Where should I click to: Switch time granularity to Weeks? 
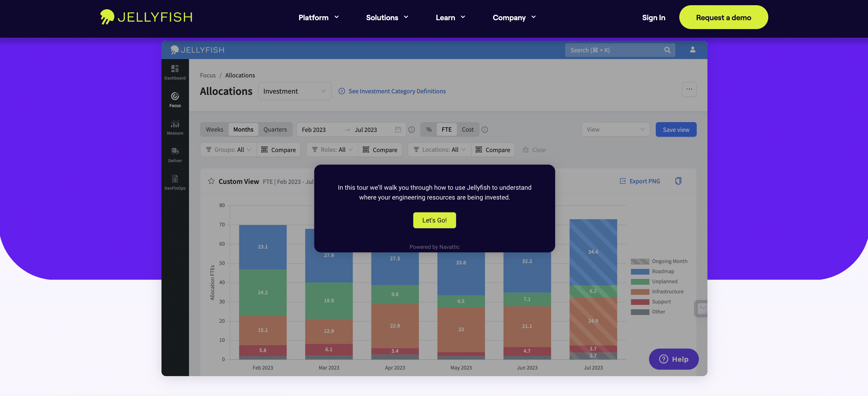tap(214, 129)
